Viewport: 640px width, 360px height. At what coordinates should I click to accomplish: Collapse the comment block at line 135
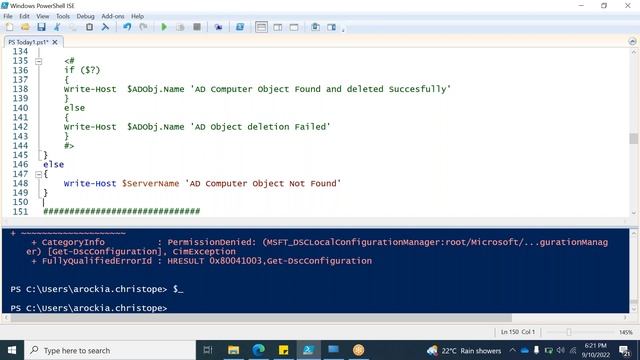38,61
